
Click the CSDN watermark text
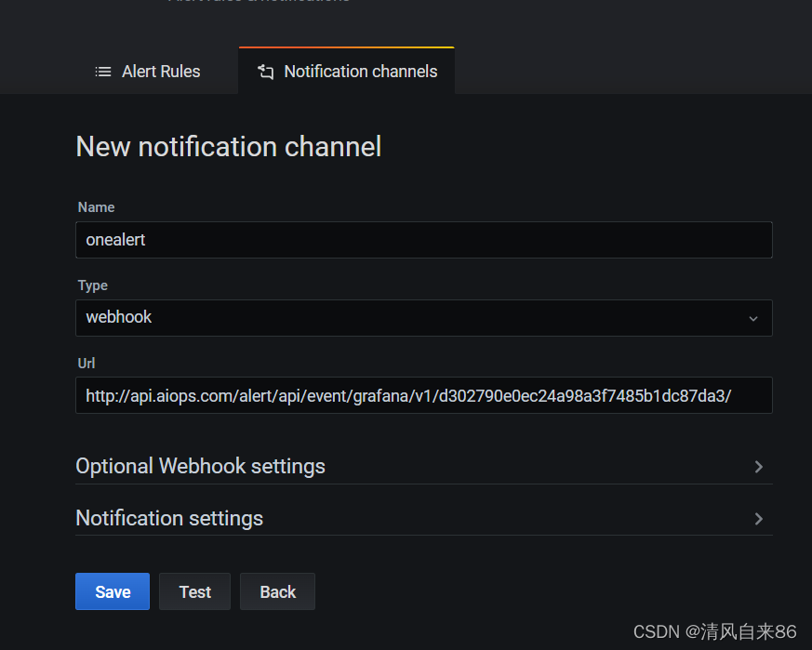716,630
